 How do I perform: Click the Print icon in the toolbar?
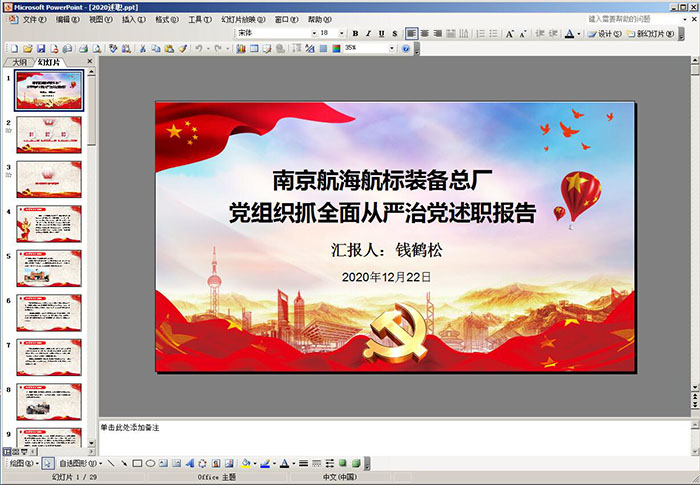[x=83, y=49]
